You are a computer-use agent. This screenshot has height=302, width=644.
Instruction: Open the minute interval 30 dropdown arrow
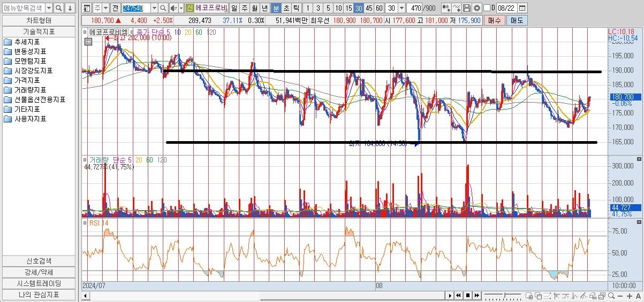coord(401,8)
